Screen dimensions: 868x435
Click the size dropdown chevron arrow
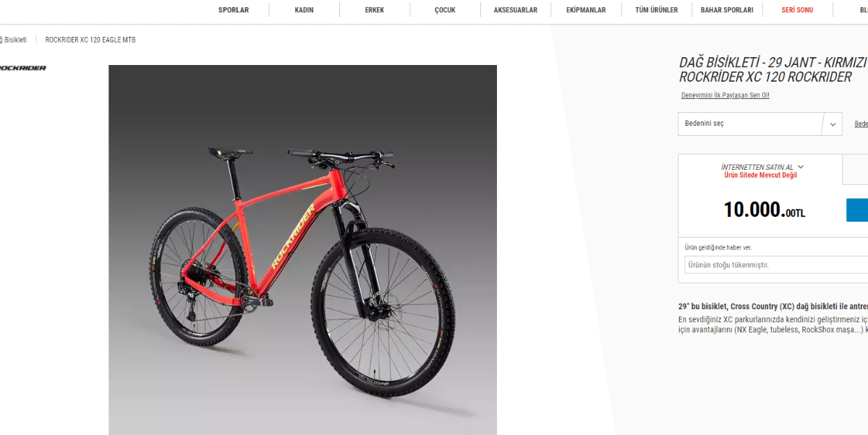[x=833, y=124]
